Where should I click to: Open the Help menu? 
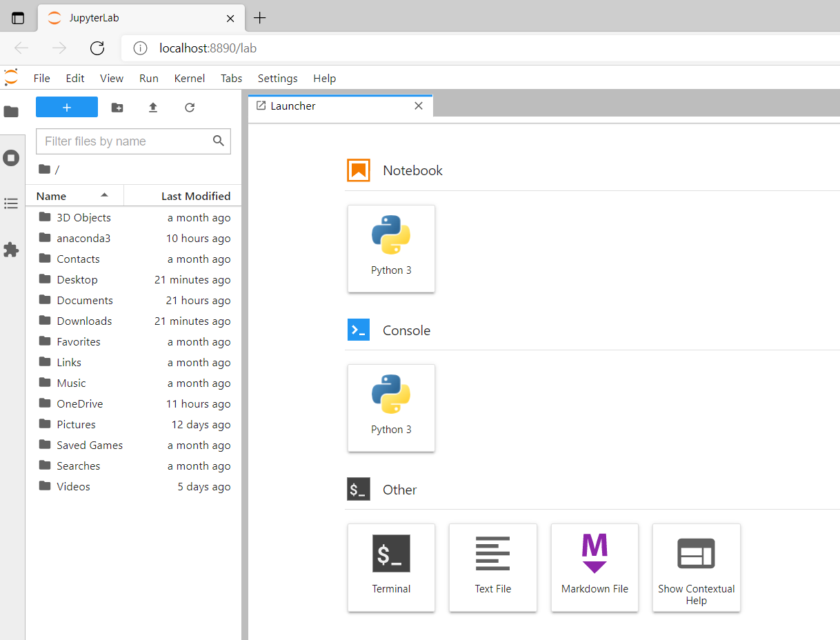(325, 79)
